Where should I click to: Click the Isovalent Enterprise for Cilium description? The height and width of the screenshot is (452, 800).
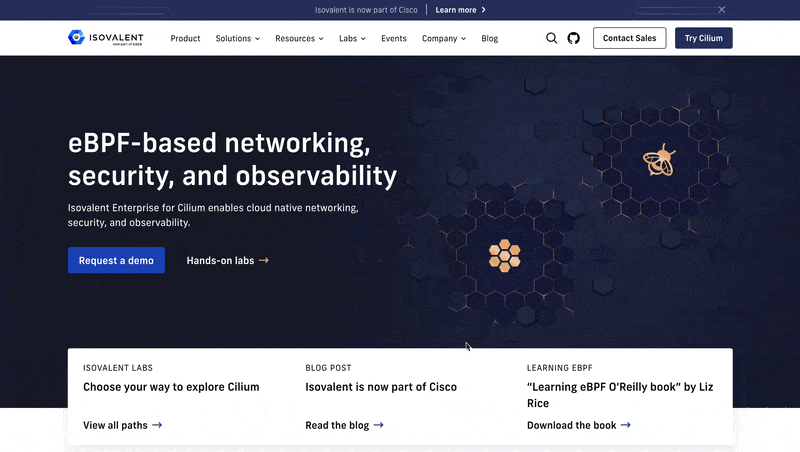pos(213,215)
